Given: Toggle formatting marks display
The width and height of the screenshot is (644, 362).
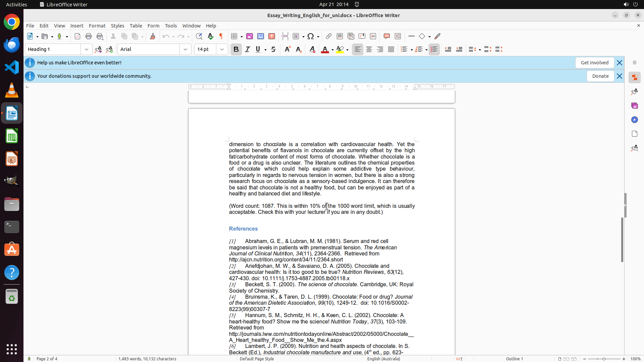Looking at the screenshot, I should pyautogui.click(x=221, y=36).
